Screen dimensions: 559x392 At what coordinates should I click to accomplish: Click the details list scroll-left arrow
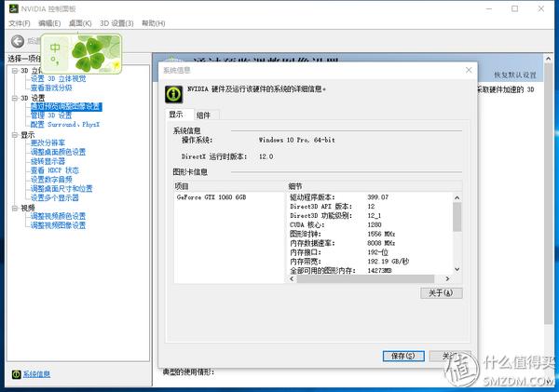coord(292,278)
